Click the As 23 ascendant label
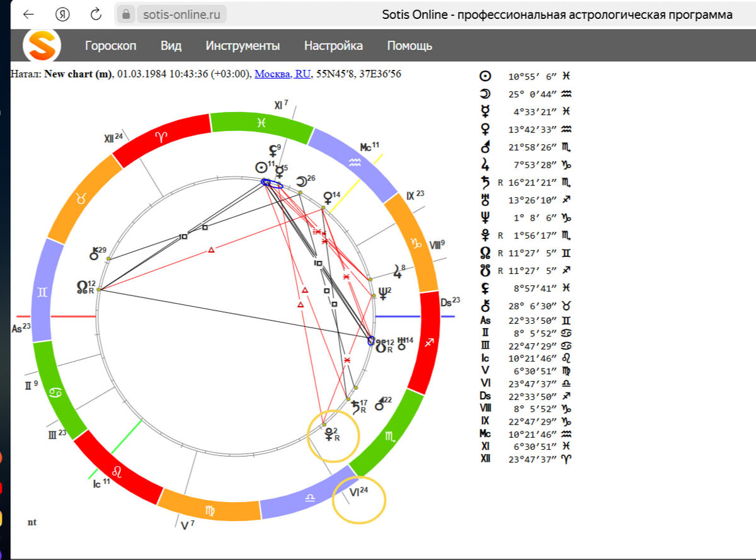 pos(21,328)
